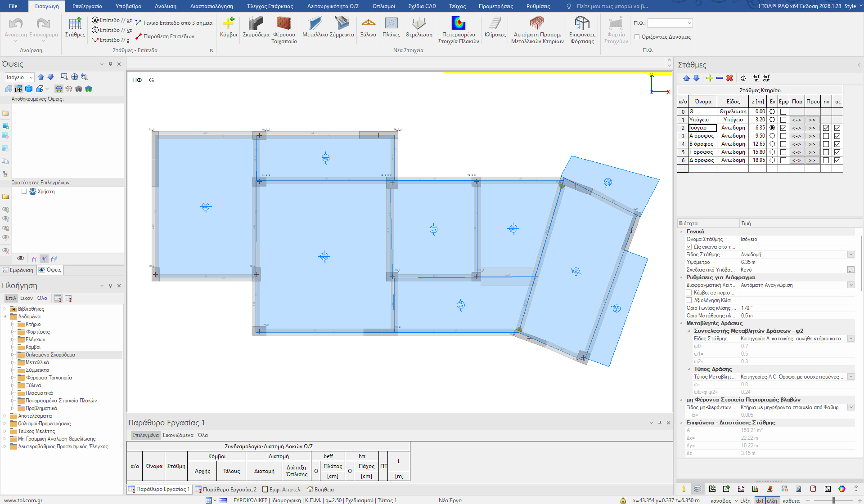Screen dimensions: 864x504
Task: Delete level with red X icon
Action: (730, 78)
